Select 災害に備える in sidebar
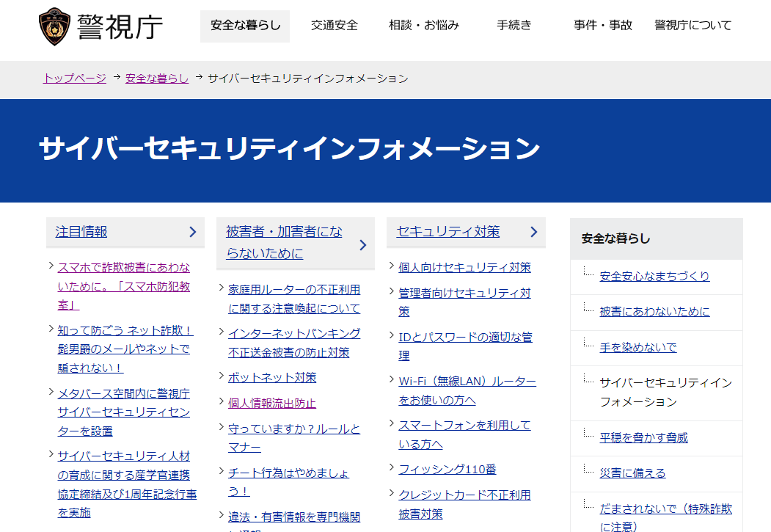 point(632,473)
